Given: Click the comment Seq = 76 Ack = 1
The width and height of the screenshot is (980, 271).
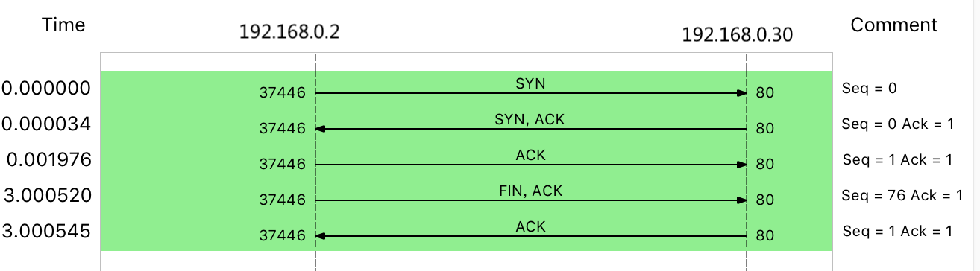Looking at the screenshot, I should coord(901,195).
